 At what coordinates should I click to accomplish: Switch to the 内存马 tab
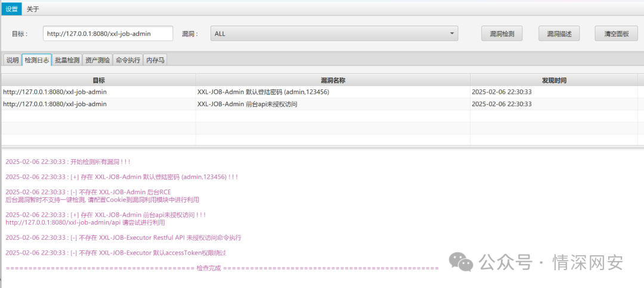tap(156, 60)
